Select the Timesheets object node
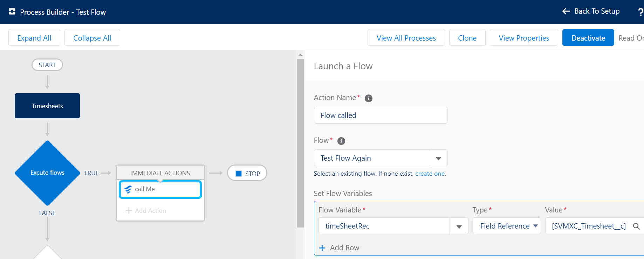644x259 pixels. coord(47,106)
